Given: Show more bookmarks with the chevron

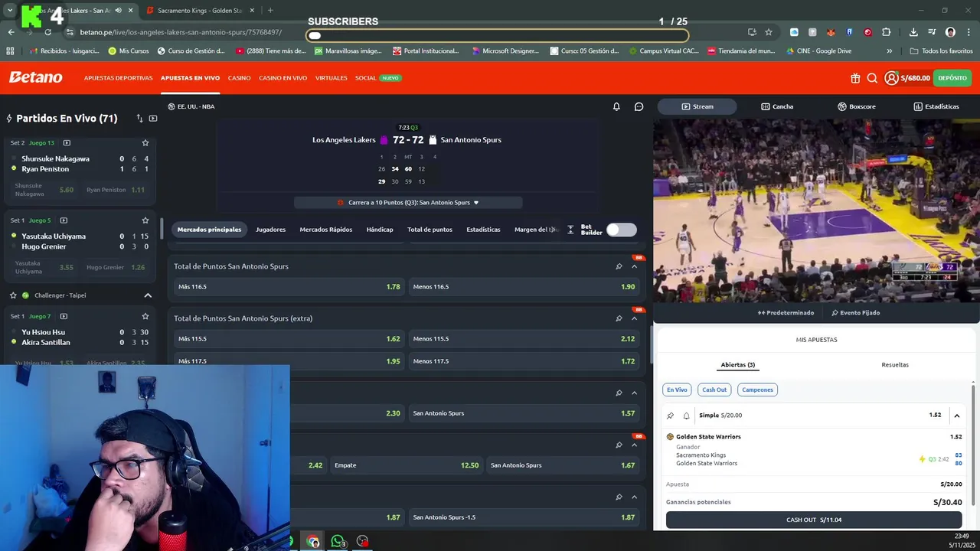Looking at the screenshot, I should tap(889, 51).
